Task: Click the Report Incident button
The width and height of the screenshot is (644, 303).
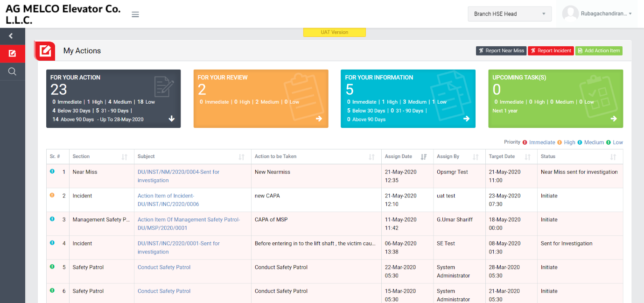Action: [551, 50]
